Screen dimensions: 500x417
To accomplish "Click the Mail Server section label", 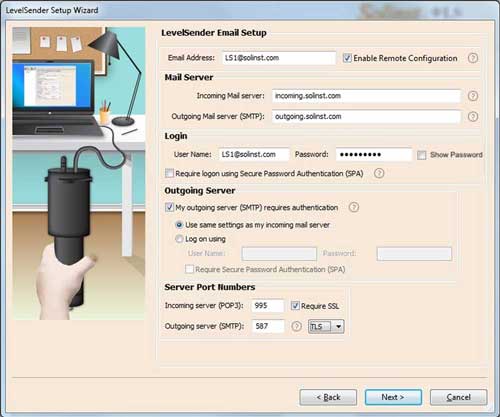I will coord(189,77).
